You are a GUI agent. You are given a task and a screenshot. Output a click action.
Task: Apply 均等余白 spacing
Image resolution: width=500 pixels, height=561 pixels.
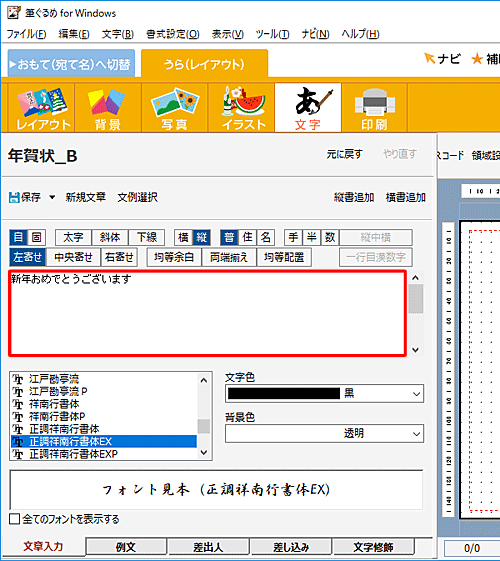[x=174, y=257]
